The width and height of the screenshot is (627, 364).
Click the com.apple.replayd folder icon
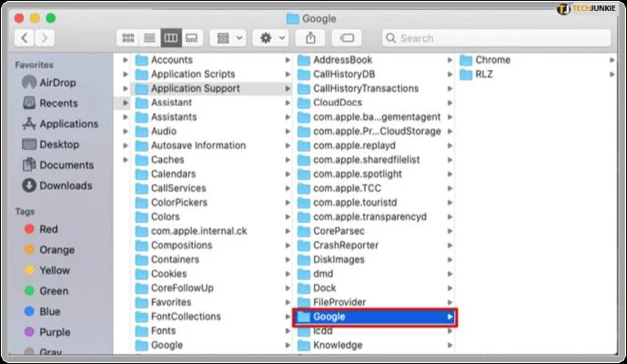[304, 146]
